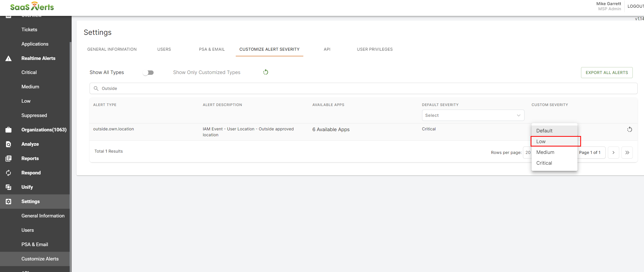
Task: Reset custom severity for outside.own.location row
Action: (x=630, y=130)
